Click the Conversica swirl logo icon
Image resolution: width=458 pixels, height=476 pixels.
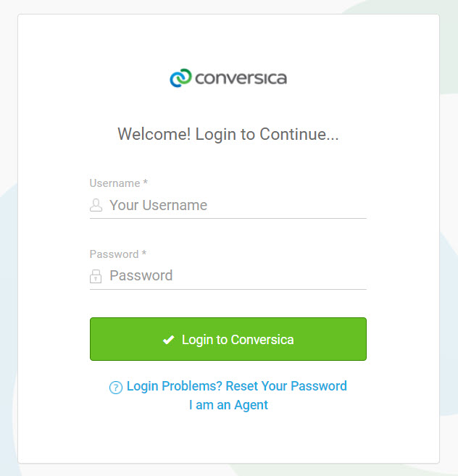pos(180,78)
